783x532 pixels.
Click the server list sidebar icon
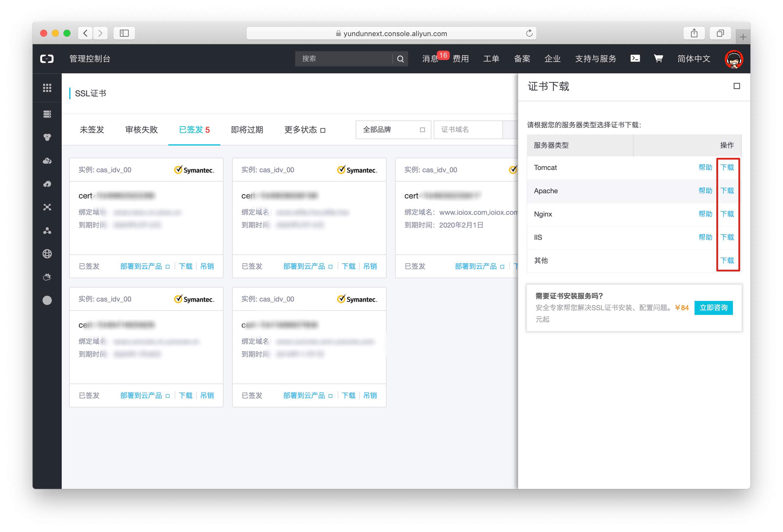click(47, 114)
